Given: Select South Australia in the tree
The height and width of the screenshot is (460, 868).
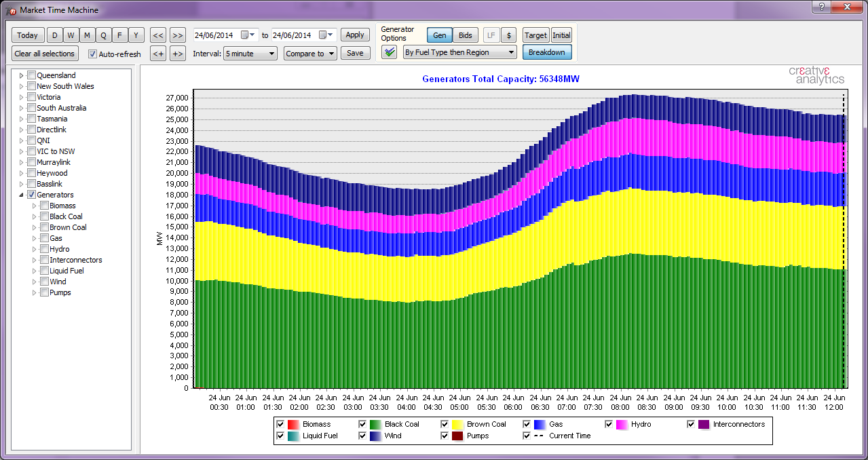Looking at the screenshot, I should (62, 108).
